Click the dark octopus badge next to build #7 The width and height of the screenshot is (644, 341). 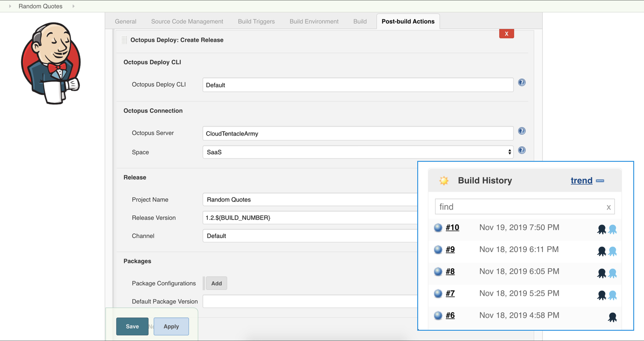(x=602, y=295)
